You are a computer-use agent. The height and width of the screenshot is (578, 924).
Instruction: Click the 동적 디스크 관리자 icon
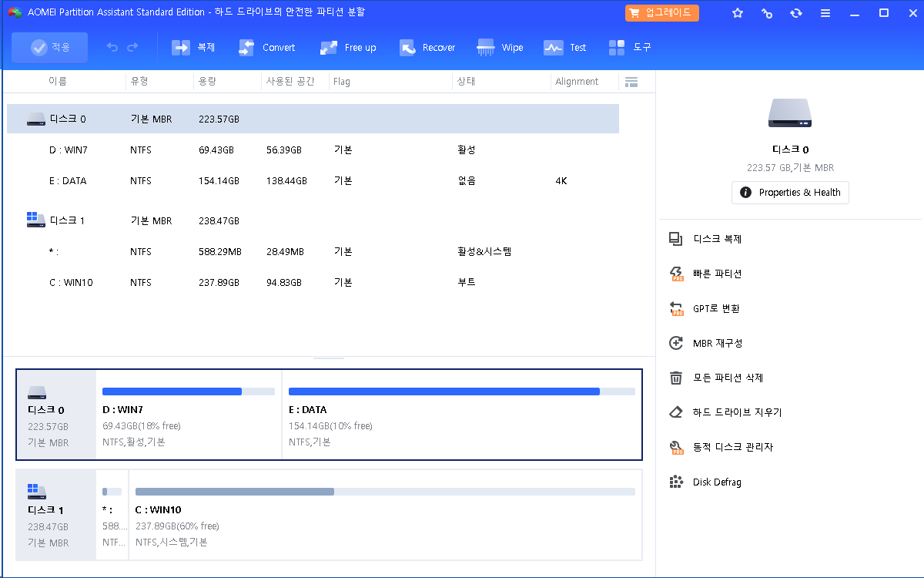coord(676,447)
